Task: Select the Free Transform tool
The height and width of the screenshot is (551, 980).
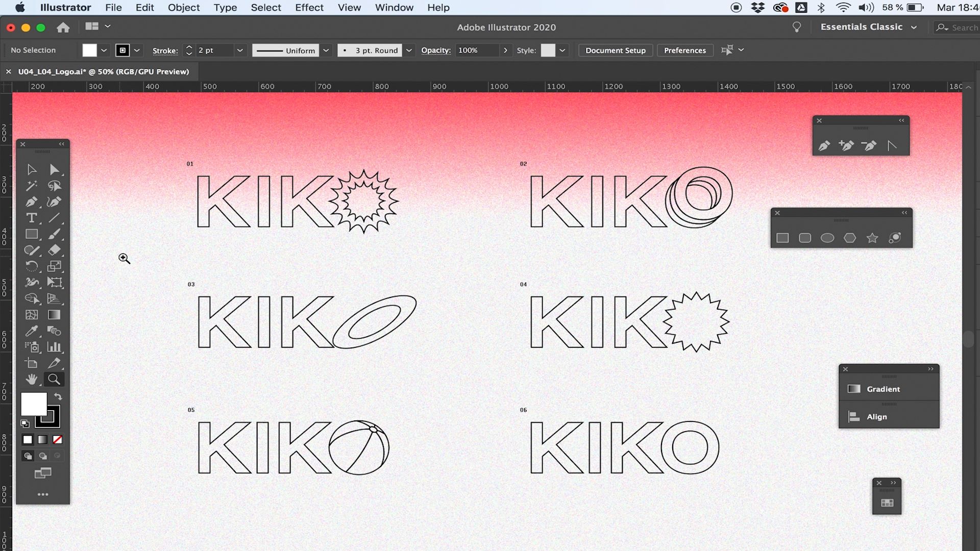Action: click(54, 282)
